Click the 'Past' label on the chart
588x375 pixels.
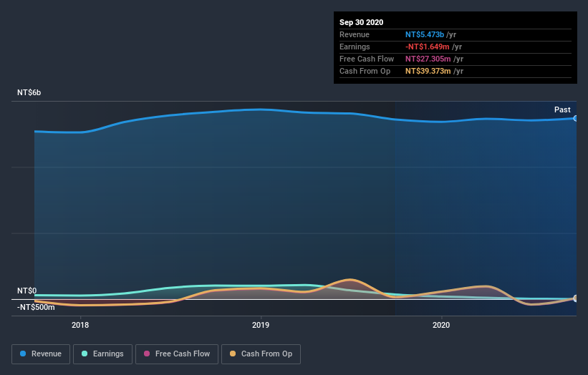pyautogui.click(x=562, y=109)
